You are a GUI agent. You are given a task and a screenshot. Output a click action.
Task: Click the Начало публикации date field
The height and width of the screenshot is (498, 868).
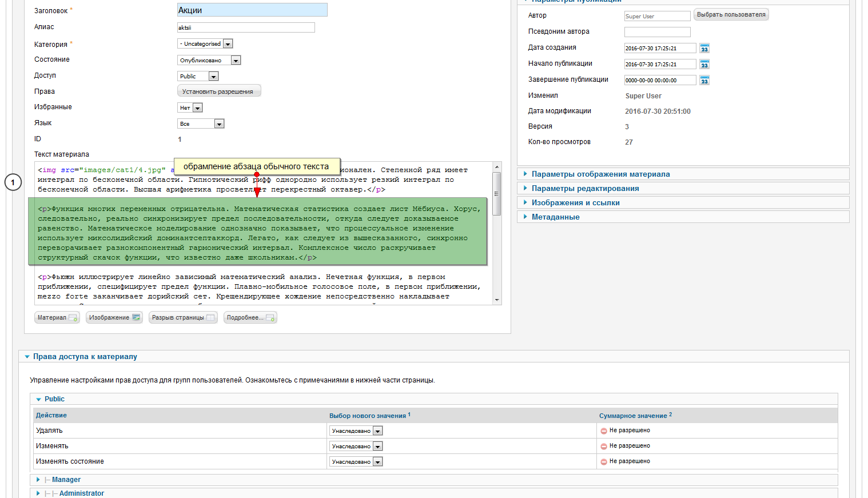coord(660,64)
